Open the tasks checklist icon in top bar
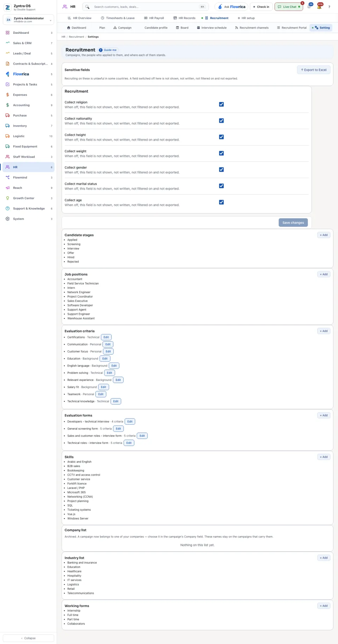The height and width of the screenshot is (644, 338). pos(309,7)
